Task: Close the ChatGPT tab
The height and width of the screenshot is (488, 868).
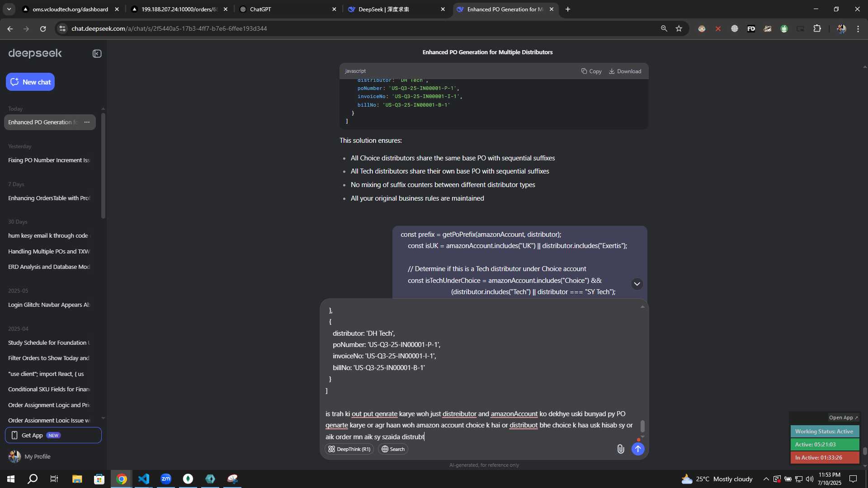Action: click(x=334, y=9)
